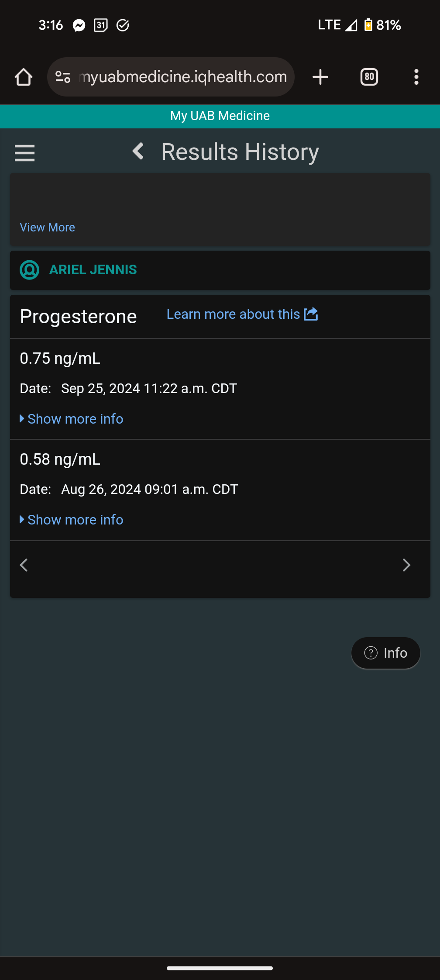Tap the myuabmedicine.iqhealth.com address bar

[182, 77]
